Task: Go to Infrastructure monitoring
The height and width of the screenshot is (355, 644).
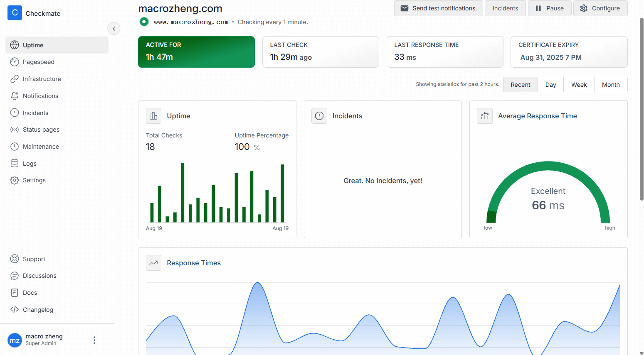Action: tap(42, 79)
